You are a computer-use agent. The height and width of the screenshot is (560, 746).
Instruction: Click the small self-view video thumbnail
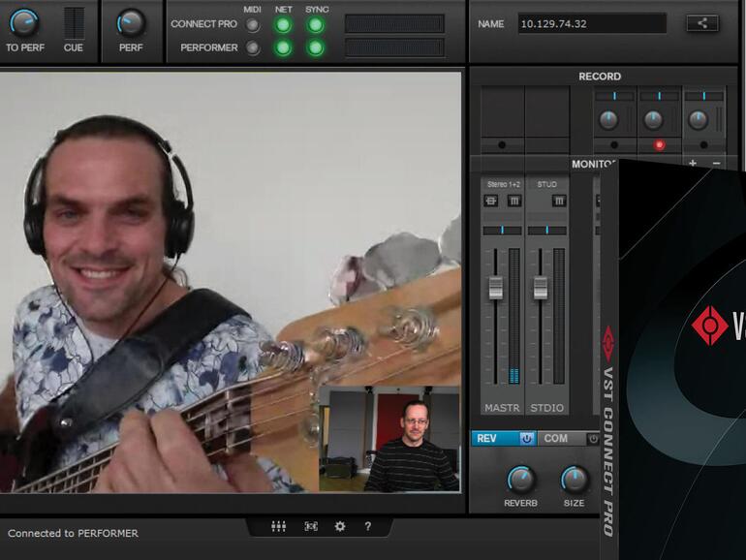[x=389, y=438]
